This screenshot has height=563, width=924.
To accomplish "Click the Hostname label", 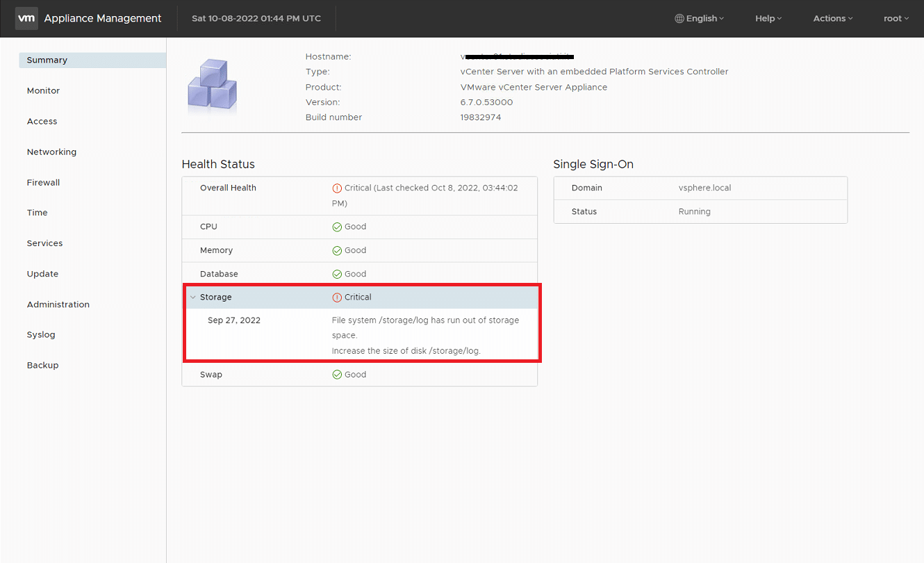I will tap(328, 57).
